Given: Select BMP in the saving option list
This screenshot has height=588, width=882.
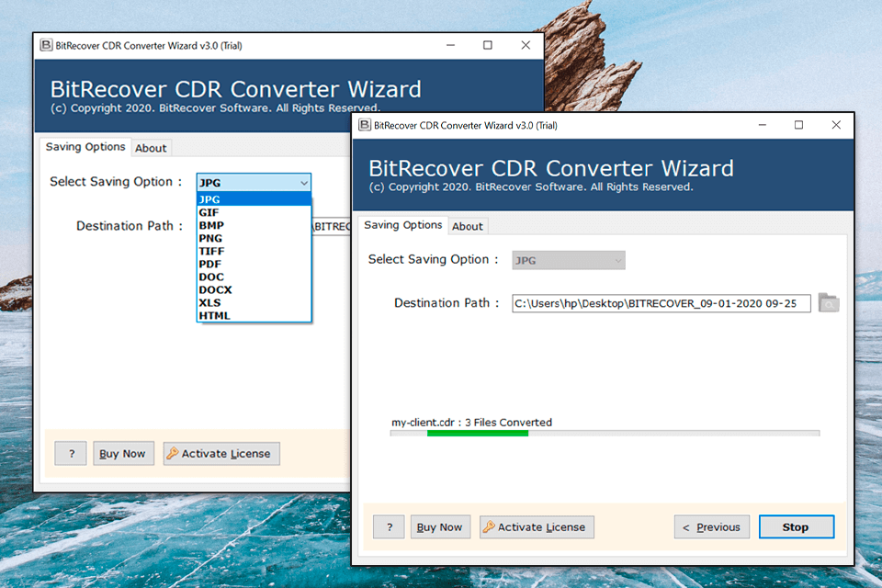Looking at the screenshot, I should coord(254,225).
